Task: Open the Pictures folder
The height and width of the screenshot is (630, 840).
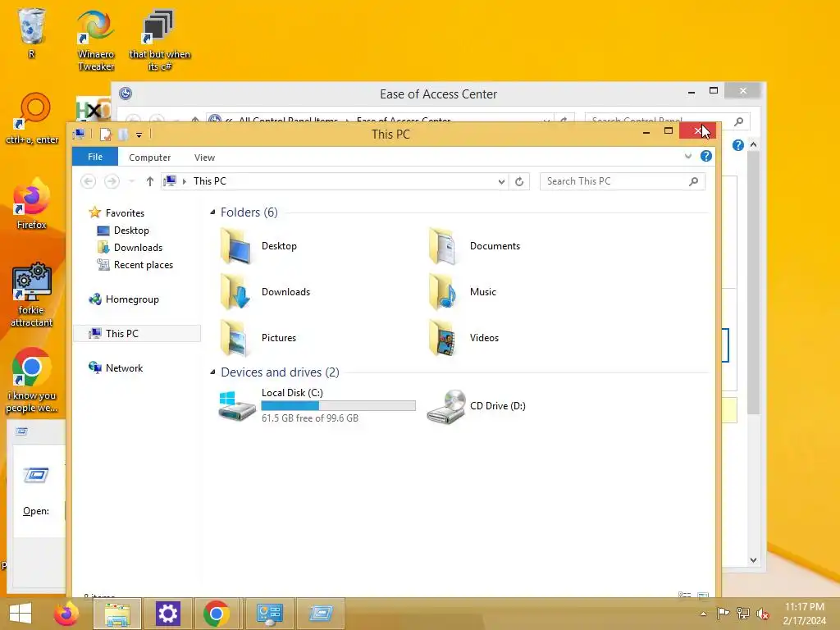Action: coord(258,338)
